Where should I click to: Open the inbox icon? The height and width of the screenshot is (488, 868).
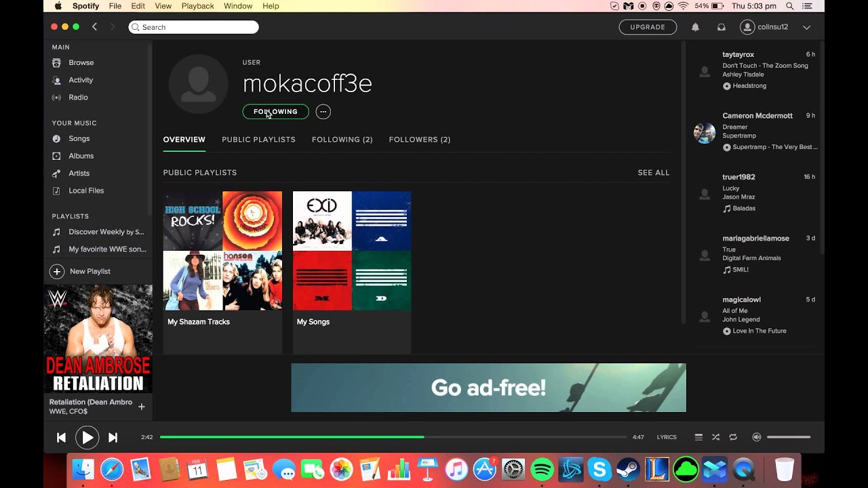coord(722,27)
